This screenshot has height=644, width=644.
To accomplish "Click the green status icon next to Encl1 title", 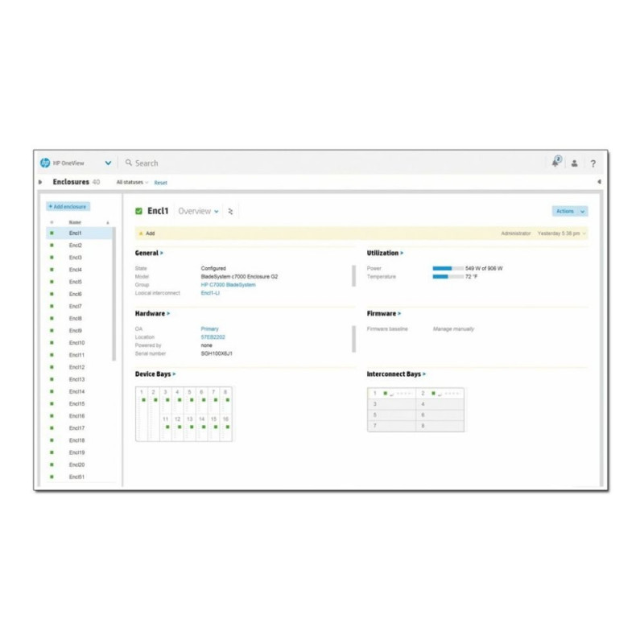I will 139,211.
